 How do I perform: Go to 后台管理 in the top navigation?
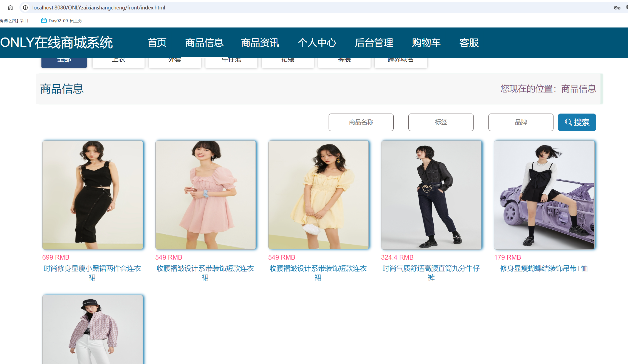click(374, 43)
